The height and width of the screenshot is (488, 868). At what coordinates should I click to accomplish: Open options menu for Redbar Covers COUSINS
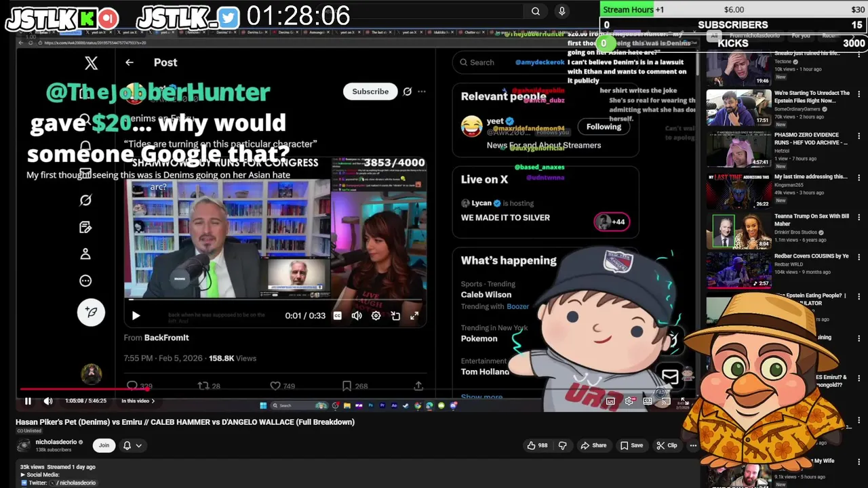pos(859,258)
